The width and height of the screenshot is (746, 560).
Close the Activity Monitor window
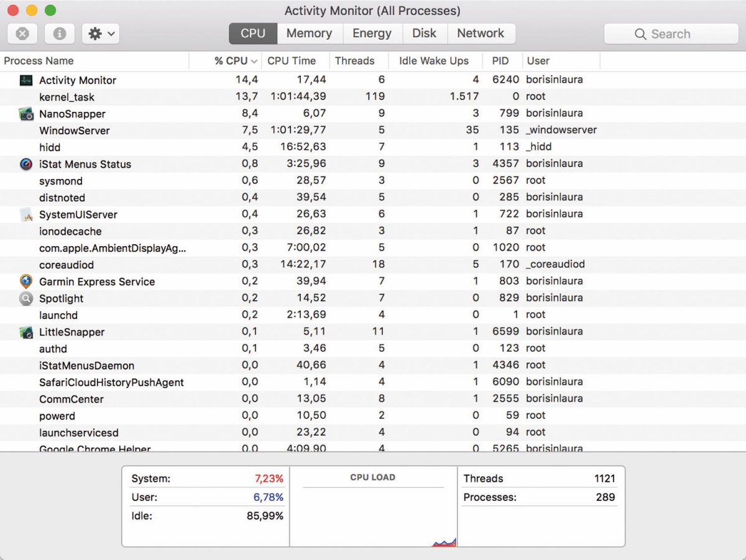[x=13, y=11]
